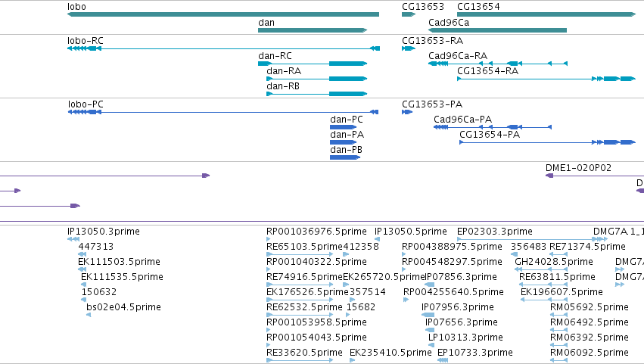The width and height of the screenshot is (644, 364).
Task: Click the CG13653 gene label
Action: (422, 7)
